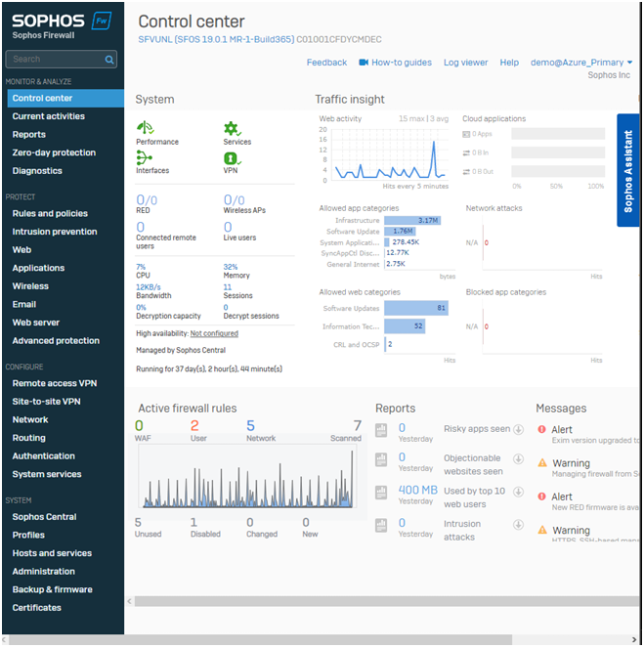Viewport: 644px width, 648px height.
Task: Click the search magnifier icon
Action: pos(109,60)
